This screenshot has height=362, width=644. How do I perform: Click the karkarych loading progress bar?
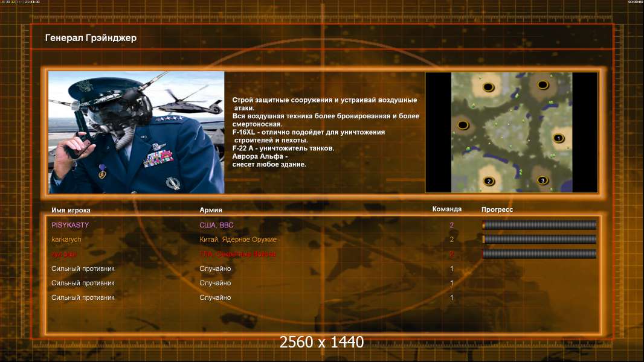click(539, 240)
